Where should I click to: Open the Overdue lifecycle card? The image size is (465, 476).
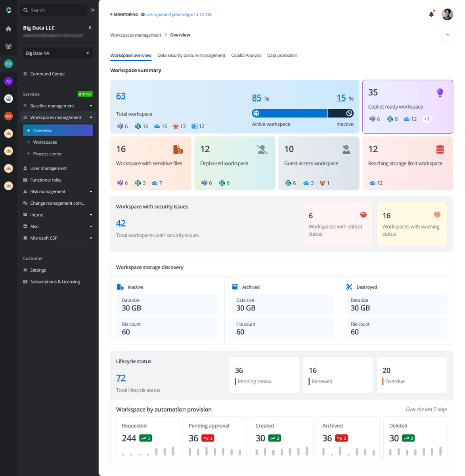point(411,375)
